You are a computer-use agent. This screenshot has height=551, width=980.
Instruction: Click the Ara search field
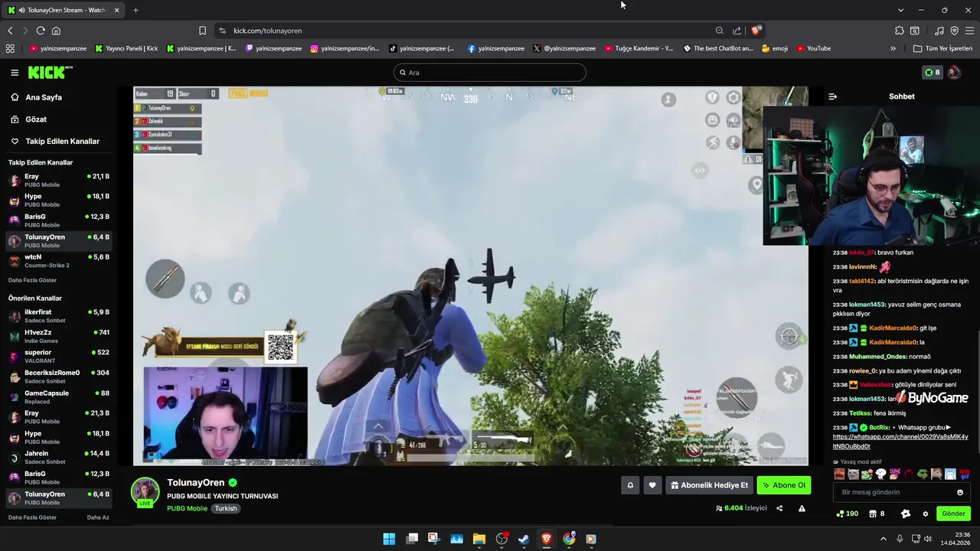pos(490,73)
